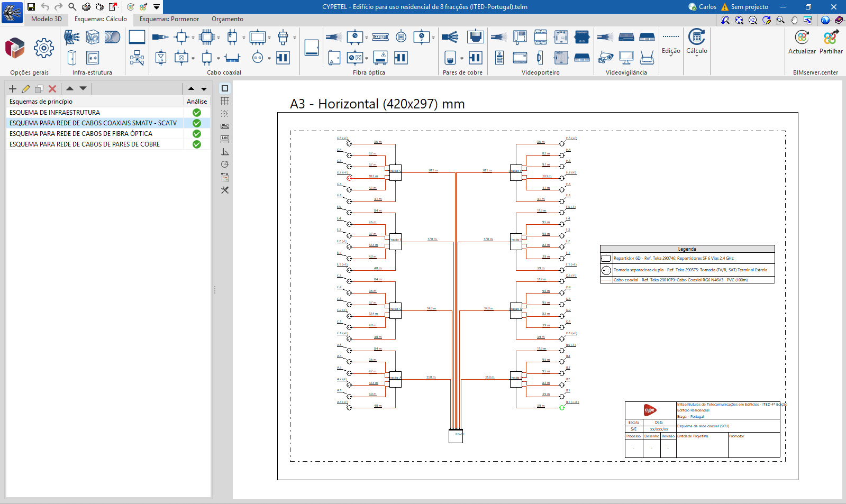Image resolution: width=846 pixels, height=504 pixels.
Task: Open the quick access toolbar dropdown arrow
Action: click(157, 7)
